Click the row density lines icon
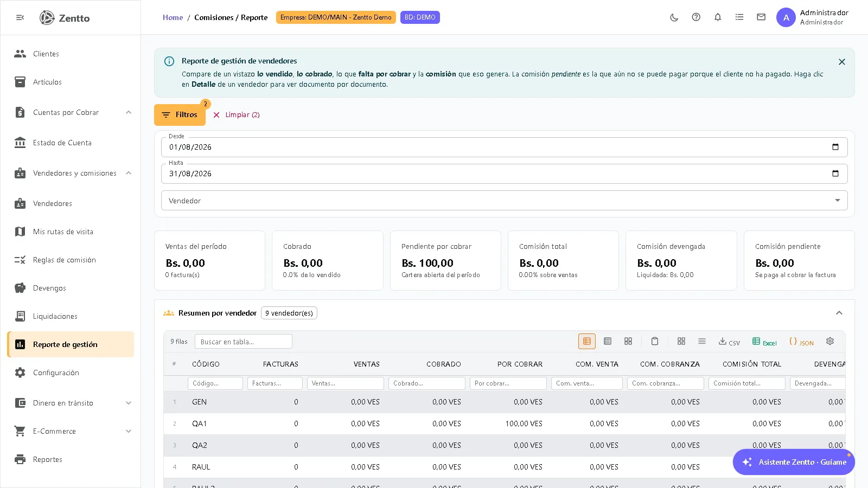The image size is (868, 488). click(702, 341)
